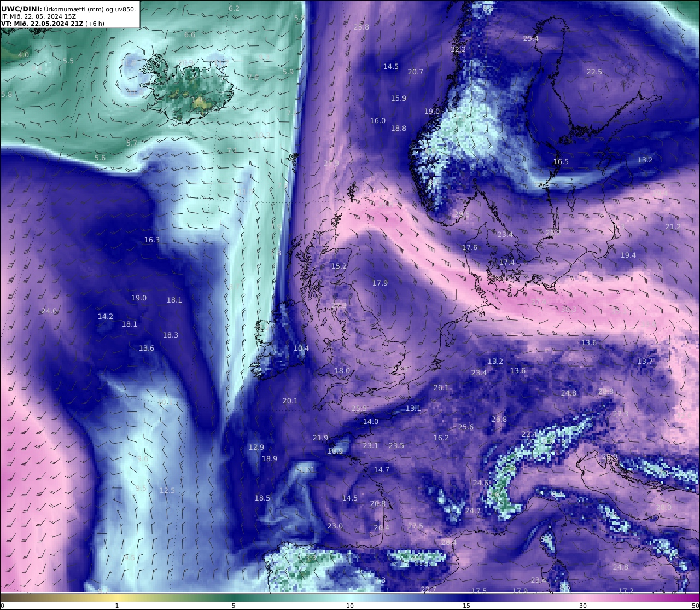Image resolution: width=700 pixels, height=610 pixels.
Task: Click the colorbar tick label '30'
Action: pos(583,606)
